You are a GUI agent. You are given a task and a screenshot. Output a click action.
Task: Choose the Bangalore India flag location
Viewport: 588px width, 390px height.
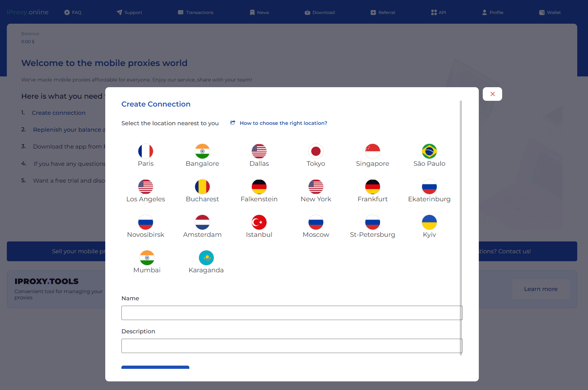click(202, 151)
